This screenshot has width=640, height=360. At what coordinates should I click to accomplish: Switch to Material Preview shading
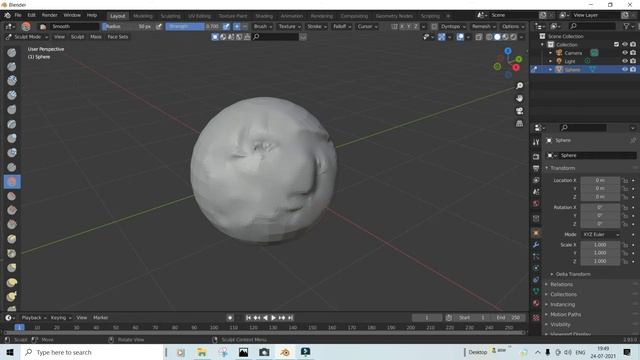click(505, 37)
